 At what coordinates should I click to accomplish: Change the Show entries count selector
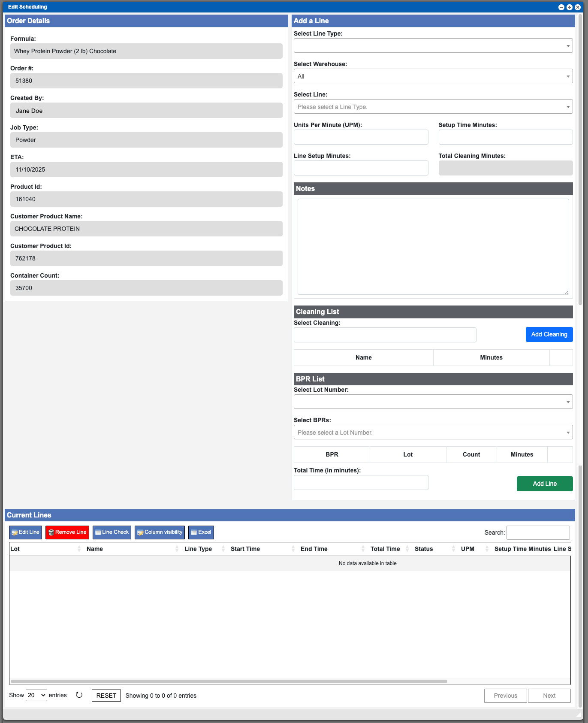tap(36, 695)
